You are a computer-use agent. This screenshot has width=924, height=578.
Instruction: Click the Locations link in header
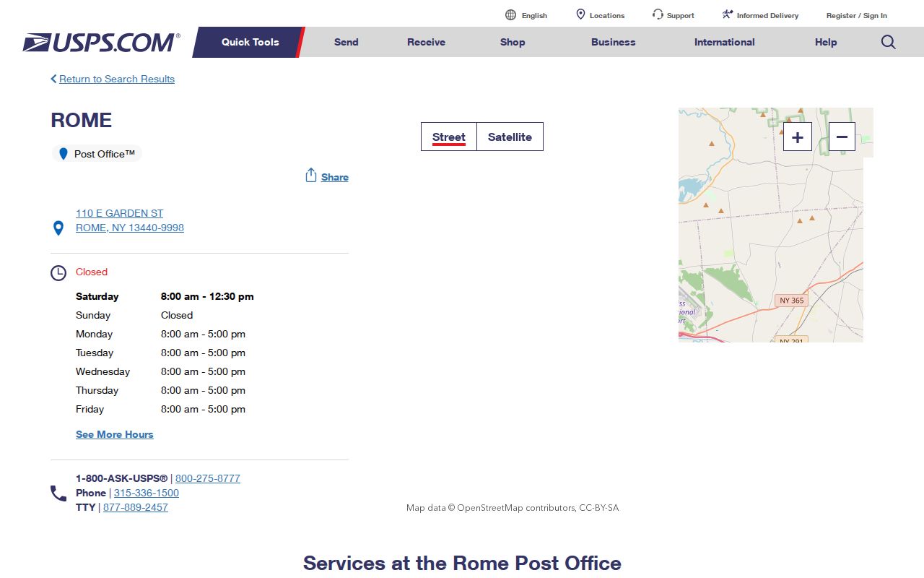click(607, 15)
